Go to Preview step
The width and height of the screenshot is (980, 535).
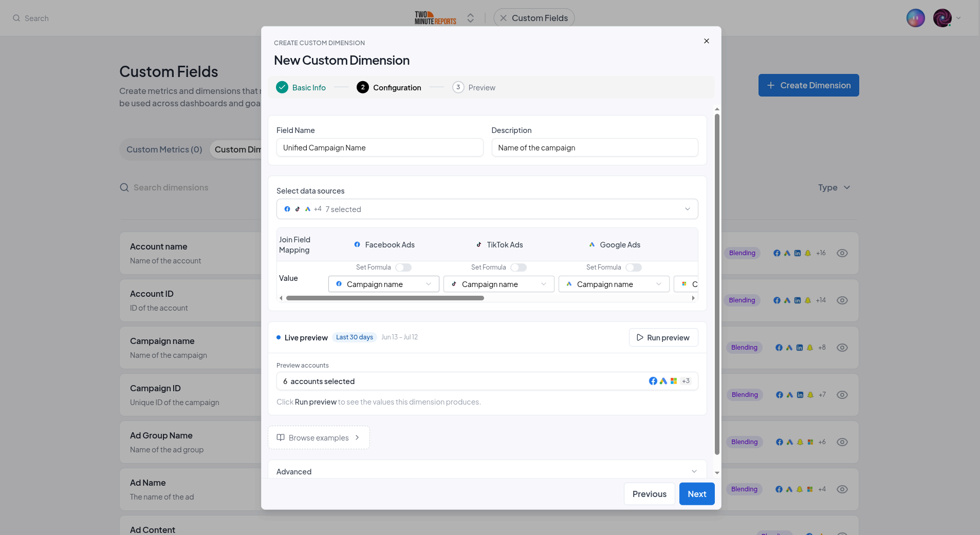474,87
